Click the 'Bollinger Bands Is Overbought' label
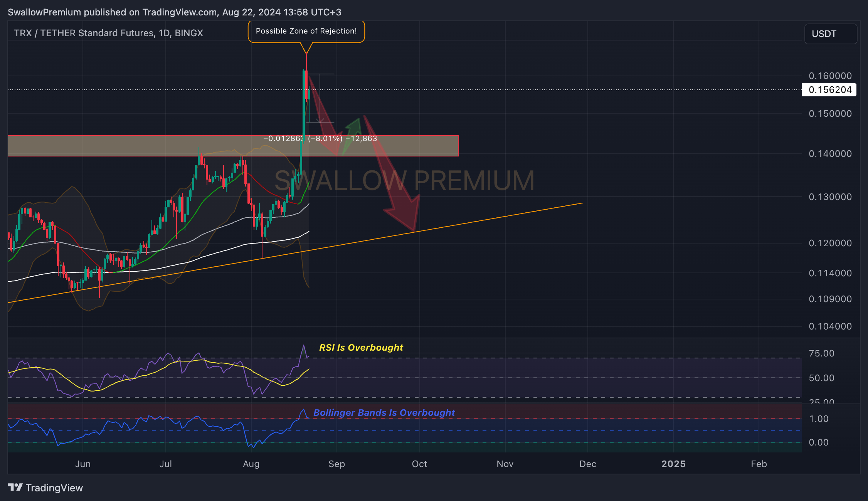The image size is (868, 501). (x=384, y=413)
